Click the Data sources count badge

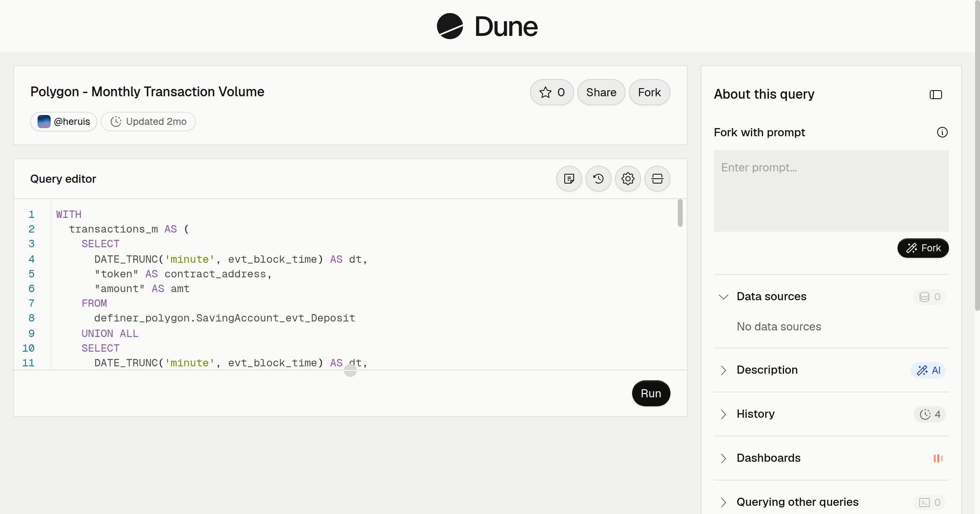(929, 297)
